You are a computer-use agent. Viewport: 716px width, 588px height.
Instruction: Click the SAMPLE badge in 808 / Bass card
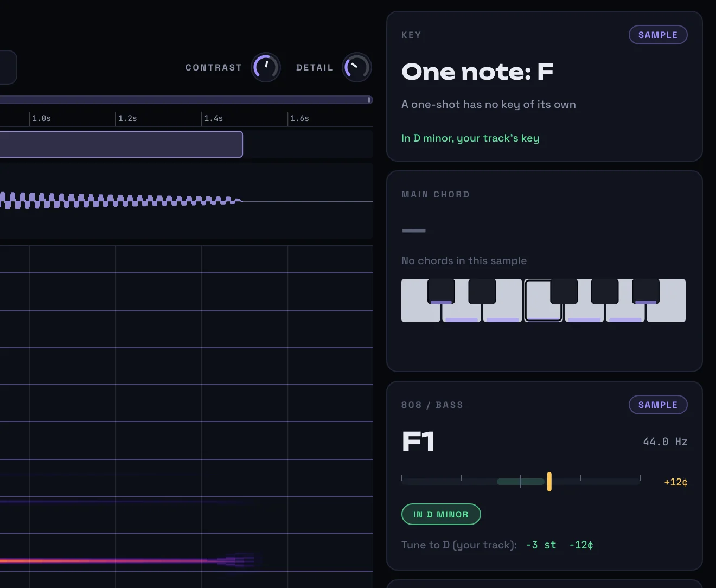[658, 405]
